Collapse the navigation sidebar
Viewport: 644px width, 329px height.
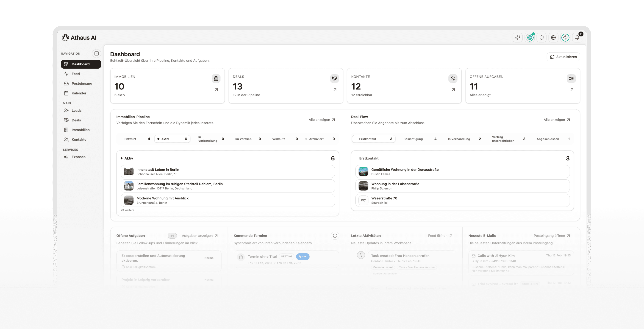(97, 53)
